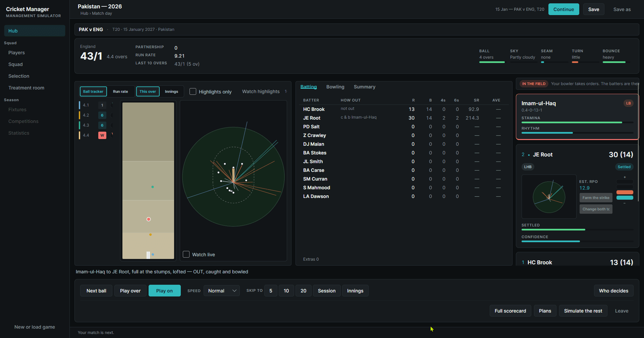Open Players in sidebar
Image resolution: width=644 pixels, height=338 pixels.
pos(35,53)
